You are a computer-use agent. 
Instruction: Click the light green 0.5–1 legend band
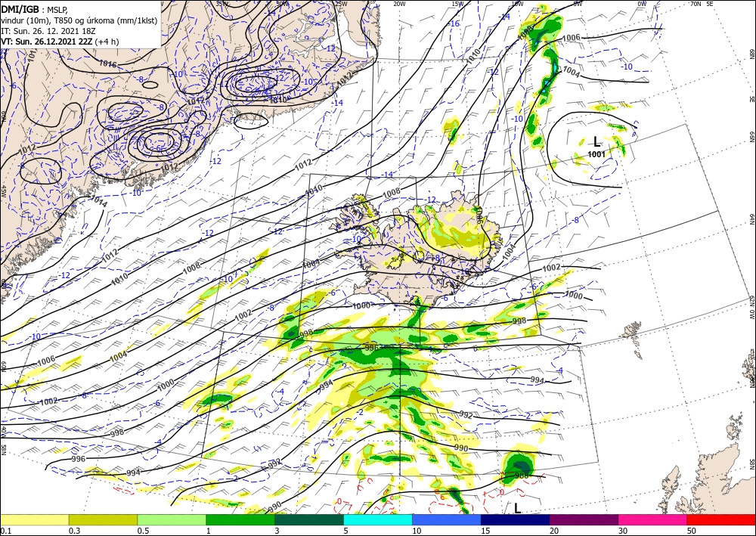pos(172,519)
